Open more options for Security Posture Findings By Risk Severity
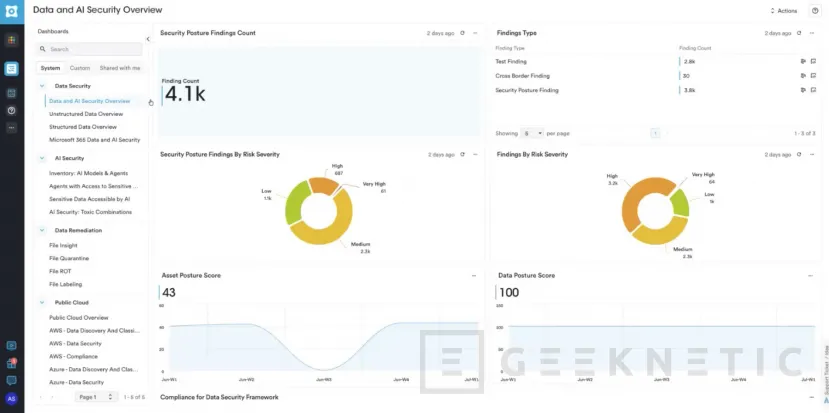 point(475,154)
